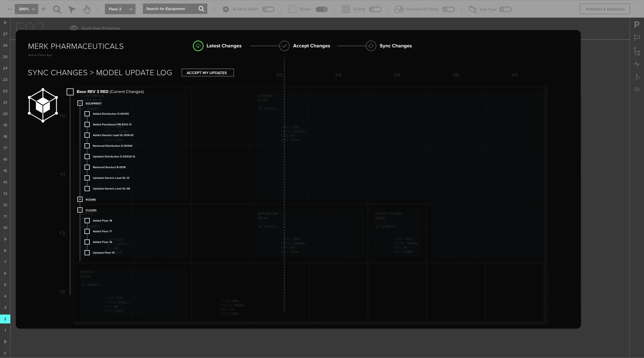Open the 200% zoom level dropdown
Screen dimensions: 644x358
pyautogui.click(x=26, y=9)
